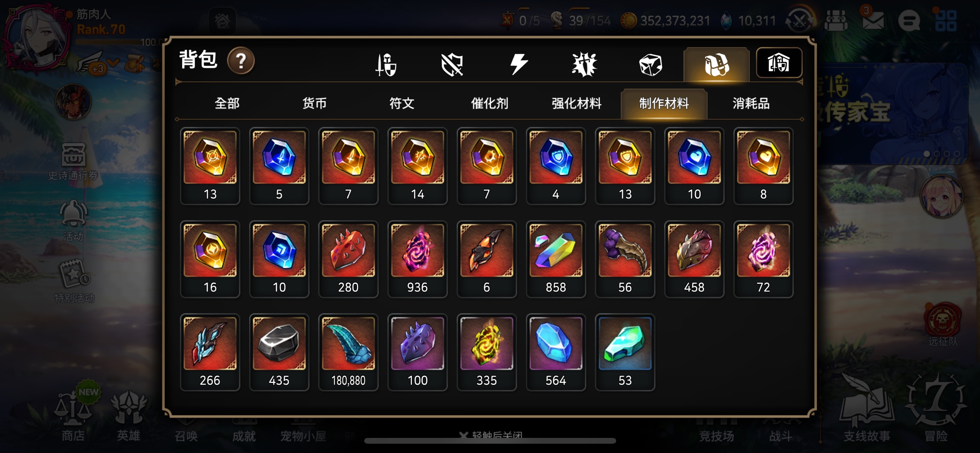Select the weapon and shield equipment icon
This screenshot has height=453, width=980.
(x=386, y=64)
